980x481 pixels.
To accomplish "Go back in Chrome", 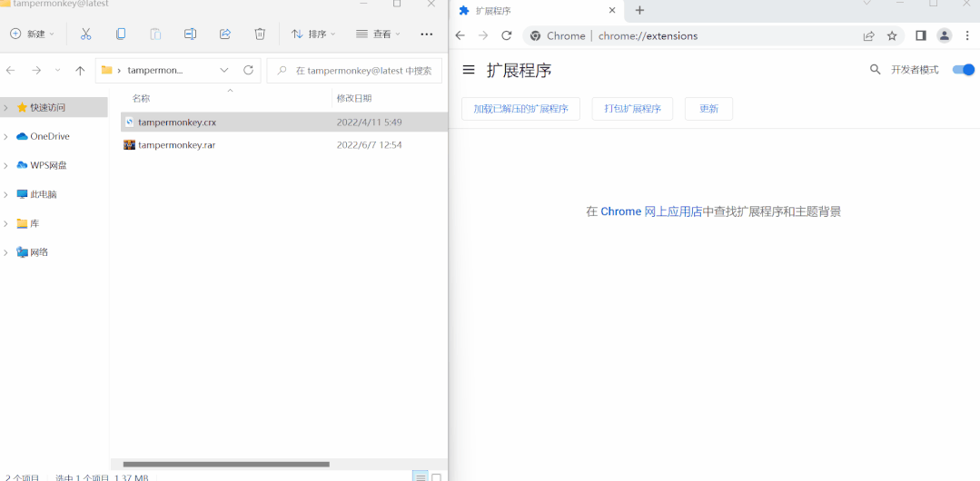I will click(460, 35).
